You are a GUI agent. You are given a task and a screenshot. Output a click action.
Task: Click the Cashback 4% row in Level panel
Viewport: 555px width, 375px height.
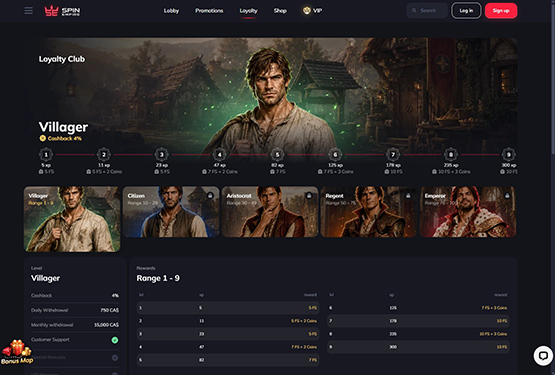pyautogui.click(x=75, y=295)
